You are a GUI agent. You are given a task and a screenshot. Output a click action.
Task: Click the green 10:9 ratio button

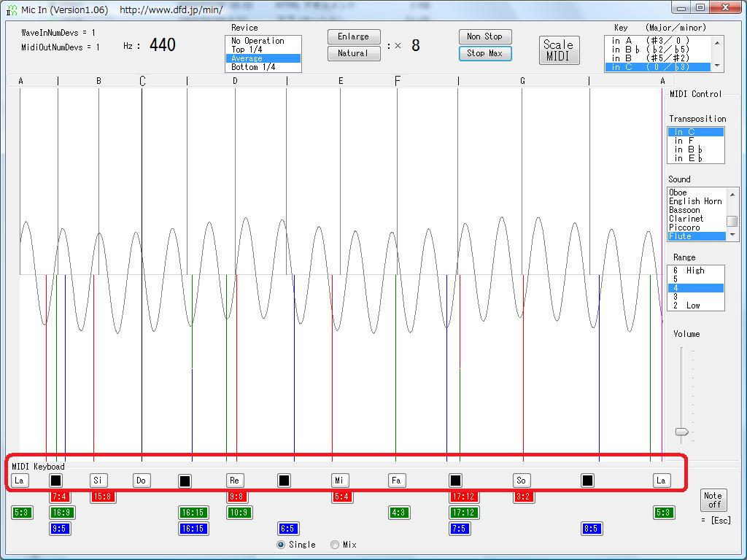(x=239, y=513)
